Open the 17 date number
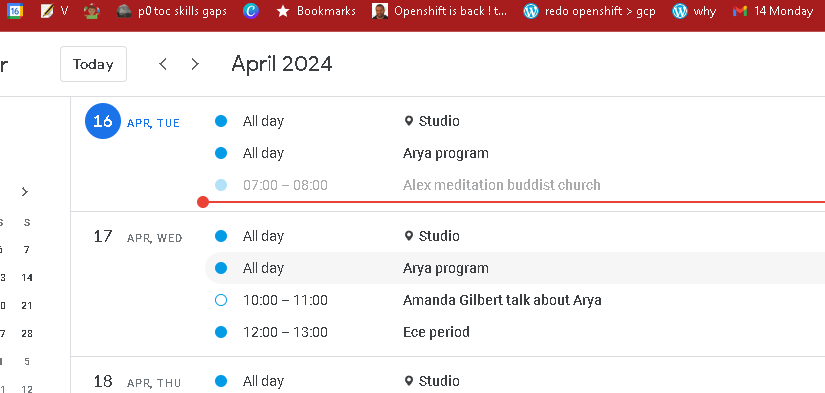The height and width of the screenshot is (393, 825). (103, 236)
